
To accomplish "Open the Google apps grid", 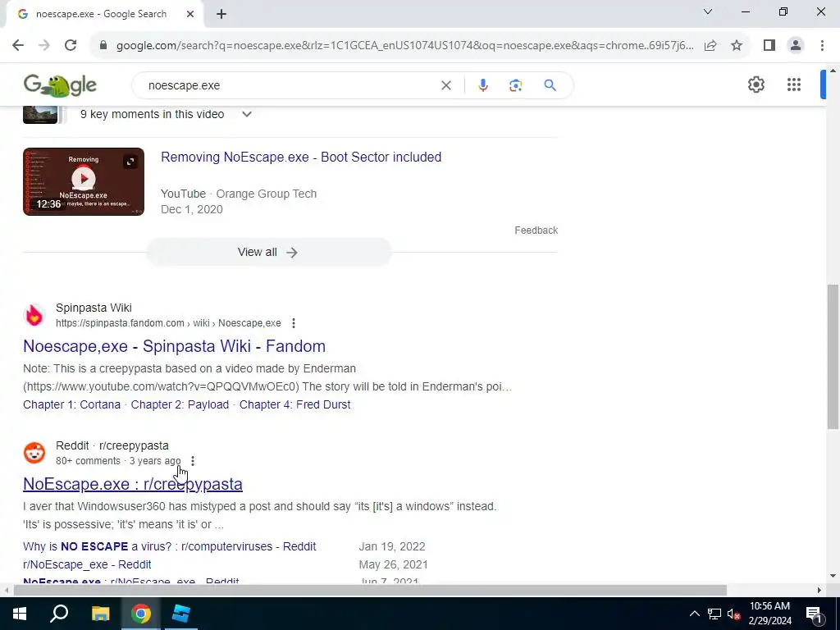I will click(794, 84).
